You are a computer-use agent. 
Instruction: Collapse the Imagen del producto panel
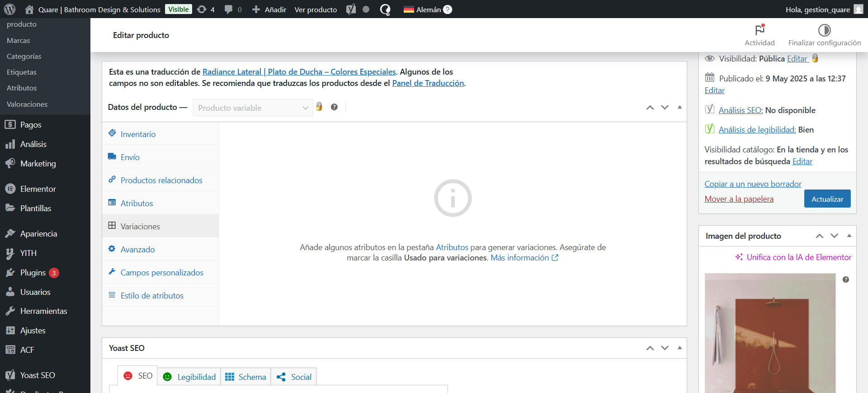point(849,236)
